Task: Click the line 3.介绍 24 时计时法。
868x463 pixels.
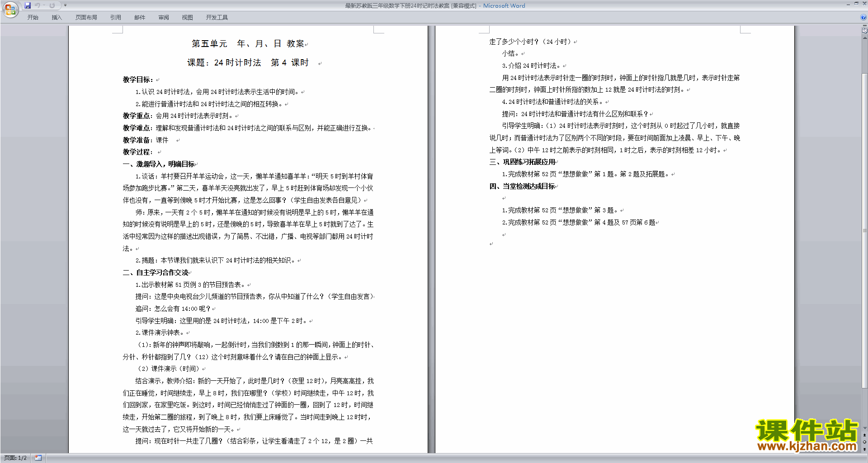Action: point(532,66)
